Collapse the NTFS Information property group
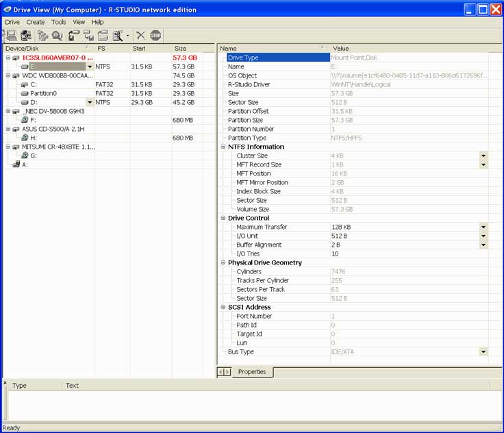This screenshot has width=504, height=433. click(x=223, y=147)
